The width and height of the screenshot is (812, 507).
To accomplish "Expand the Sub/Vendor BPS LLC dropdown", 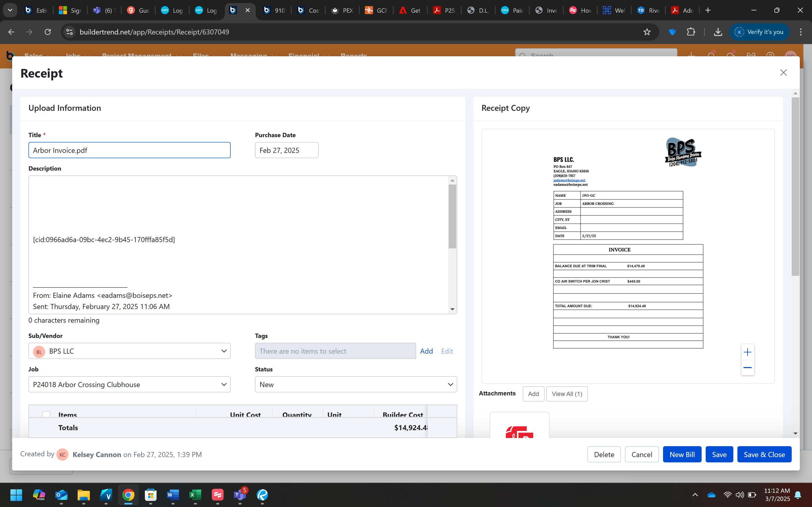I will tap(224, 351).
